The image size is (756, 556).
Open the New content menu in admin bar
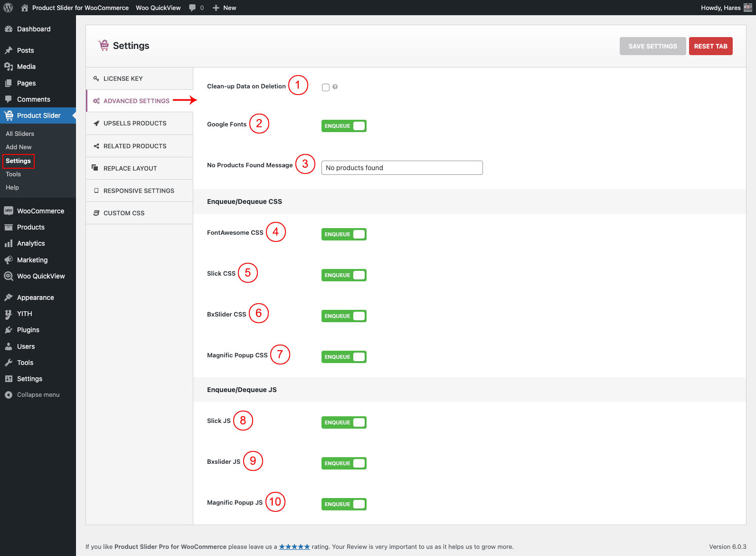tap(225, 8)
